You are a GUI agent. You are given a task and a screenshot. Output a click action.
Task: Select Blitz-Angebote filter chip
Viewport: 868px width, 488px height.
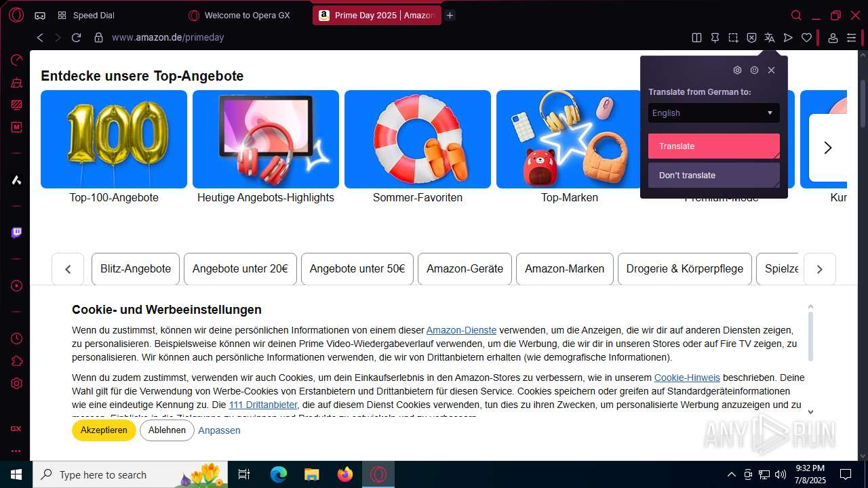coord(136,269)
